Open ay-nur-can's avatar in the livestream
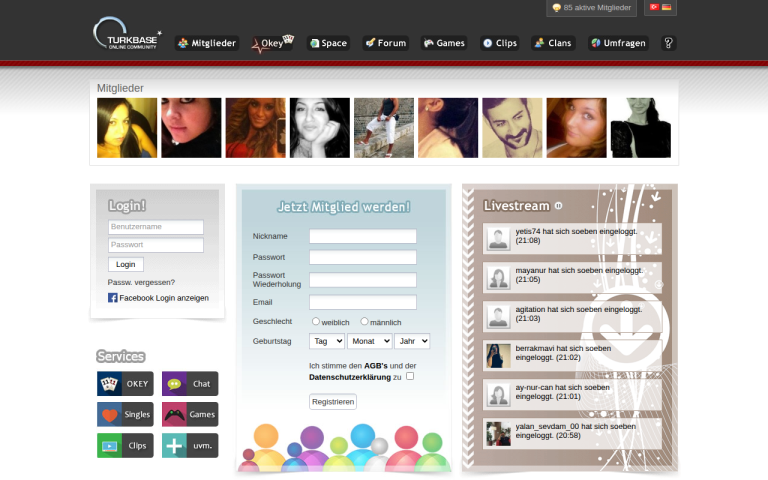768x480 pixels. tap(499, 395)
